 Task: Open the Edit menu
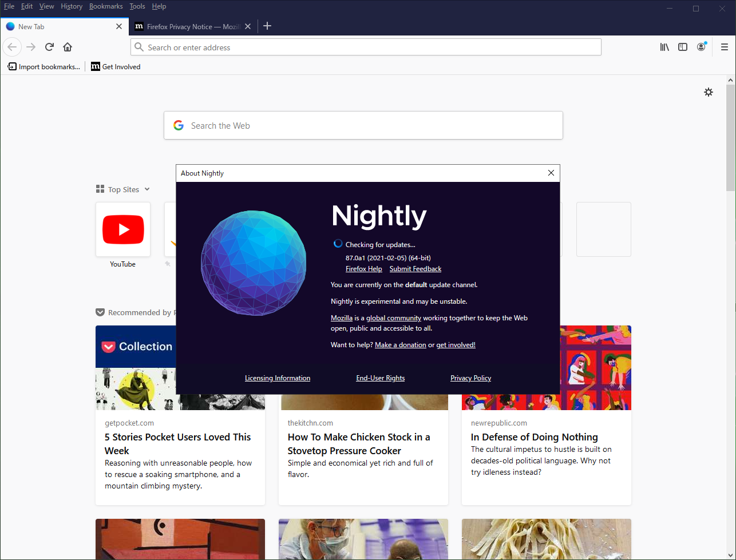pyautogui.click(x=27, y=6)
